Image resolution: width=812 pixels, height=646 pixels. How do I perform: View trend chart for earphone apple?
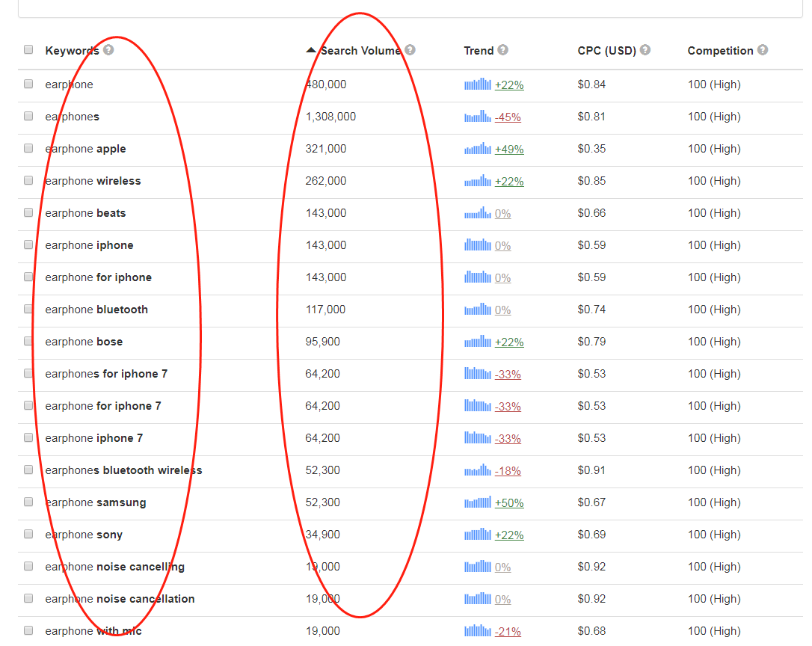click(x=478, y=148)
